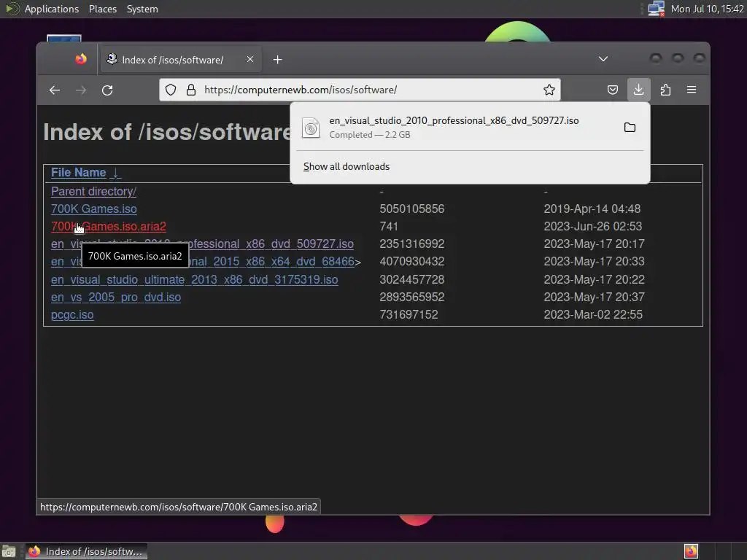
Task: Sort by the File Name header link
Action: point(79,172)
